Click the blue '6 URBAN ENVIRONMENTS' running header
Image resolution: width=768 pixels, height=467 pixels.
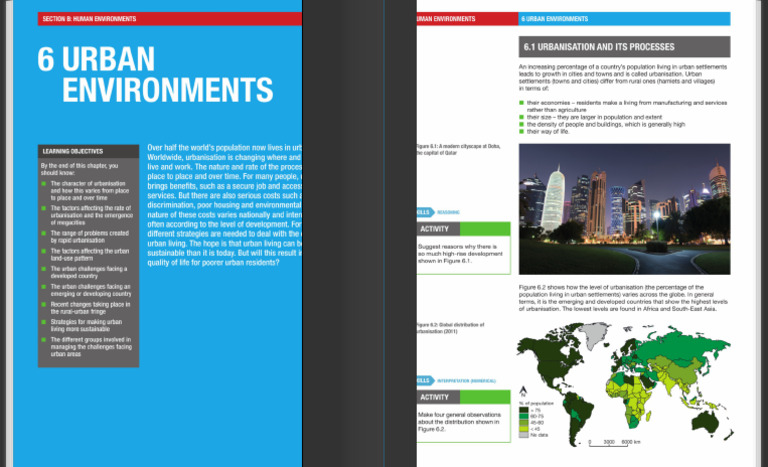624,19
